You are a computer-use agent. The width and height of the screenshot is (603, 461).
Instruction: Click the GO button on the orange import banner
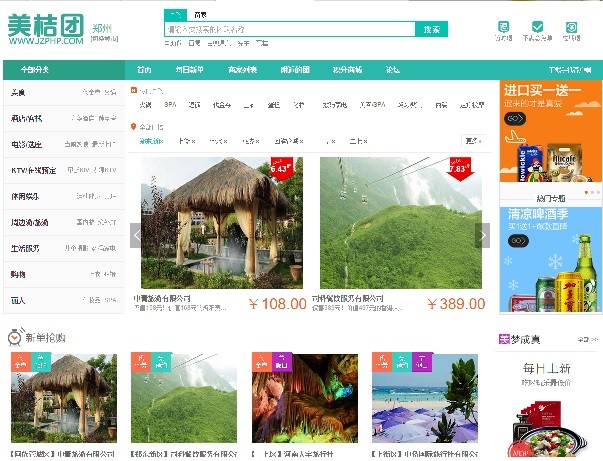[x=515, y=118]
